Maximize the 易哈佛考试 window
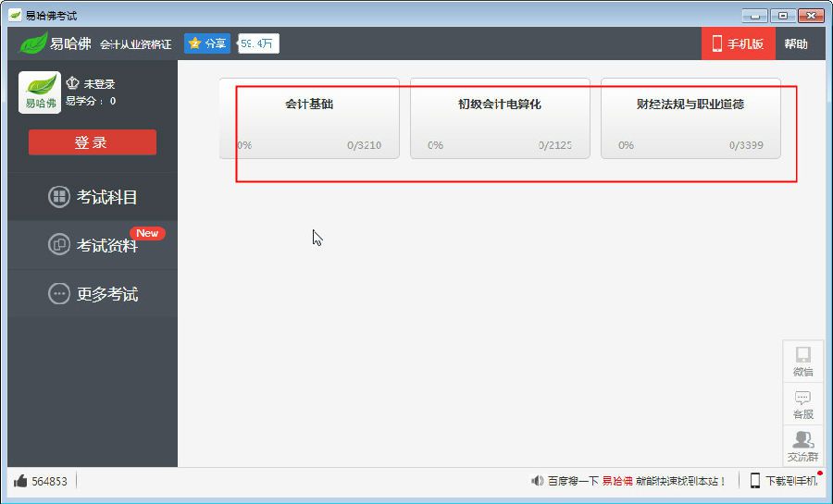Image resolution: width=833 pixels, height=504 pixels. (782, 16)
